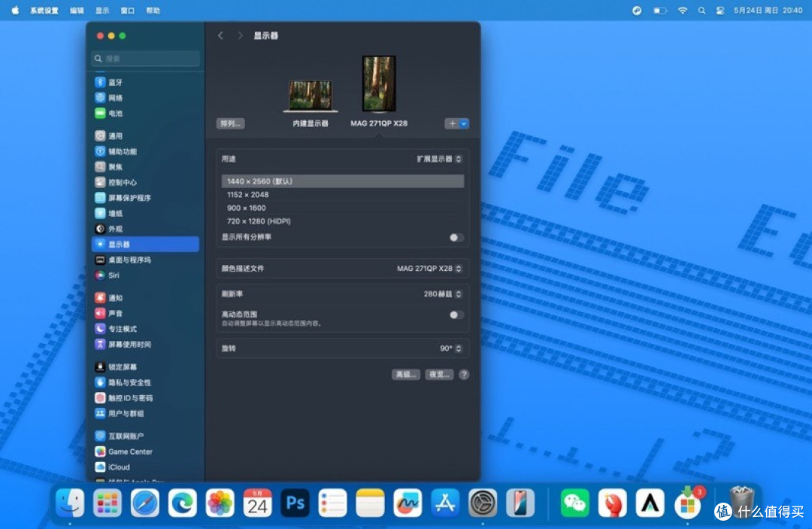This screenshot has width=812, height=529.
Task: Open Trash in the Dock
Action: (741, 503)
